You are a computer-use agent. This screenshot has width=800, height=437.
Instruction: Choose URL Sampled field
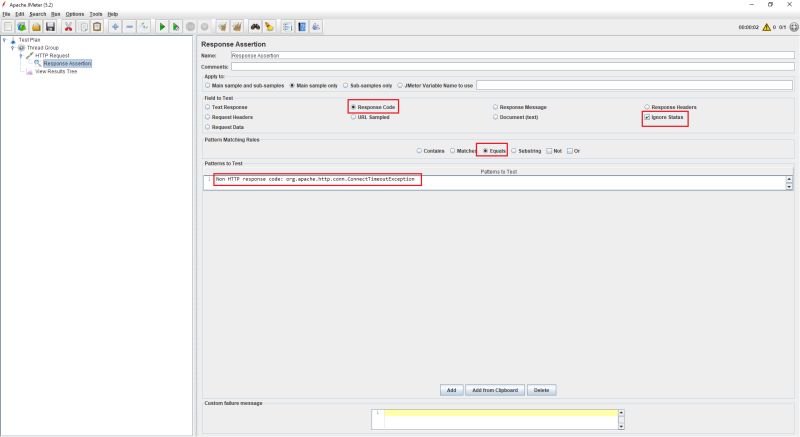(370, 117)
